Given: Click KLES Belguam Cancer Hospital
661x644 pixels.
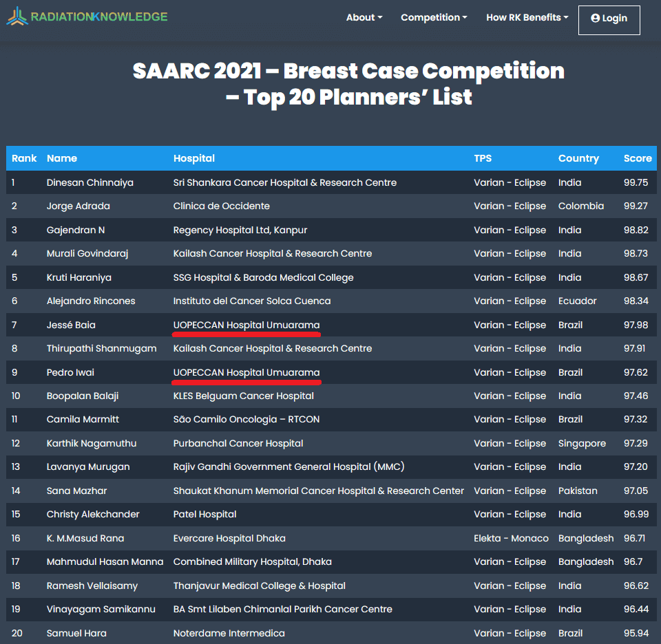Looking at the screenshot, I should tap(243, 396).
